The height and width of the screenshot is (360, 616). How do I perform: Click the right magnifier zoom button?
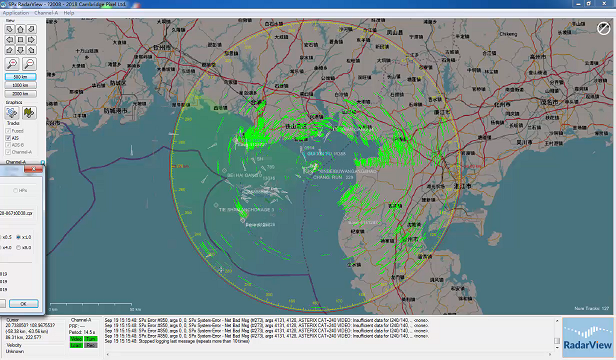click(29, 63)
